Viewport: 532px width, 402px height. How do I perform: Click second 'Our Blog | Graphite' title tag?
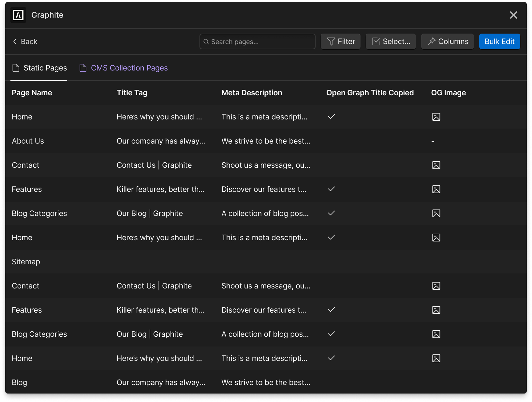pyautogui.click(x=150, y=334)
